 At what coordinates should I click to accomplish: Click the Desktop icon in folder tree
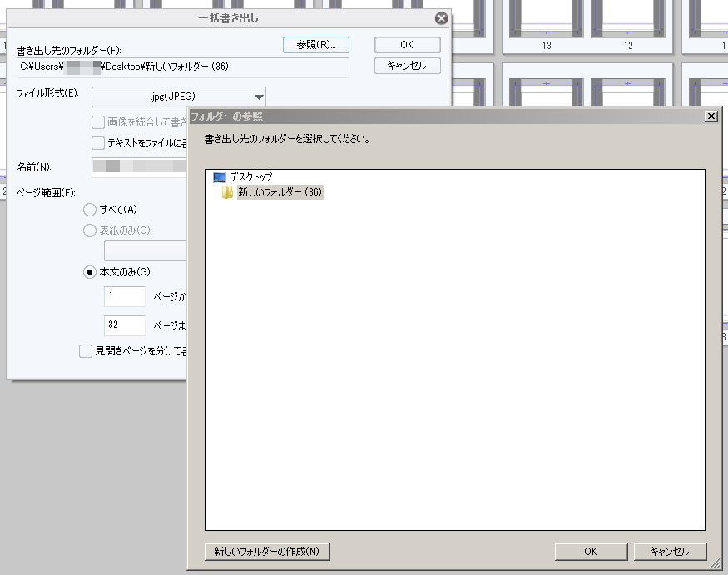tap(219, 177)
